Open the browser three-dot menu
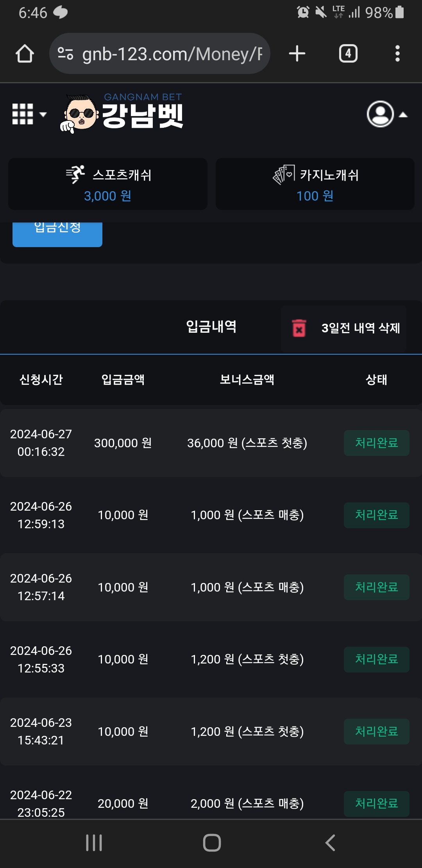 [397, 54]
